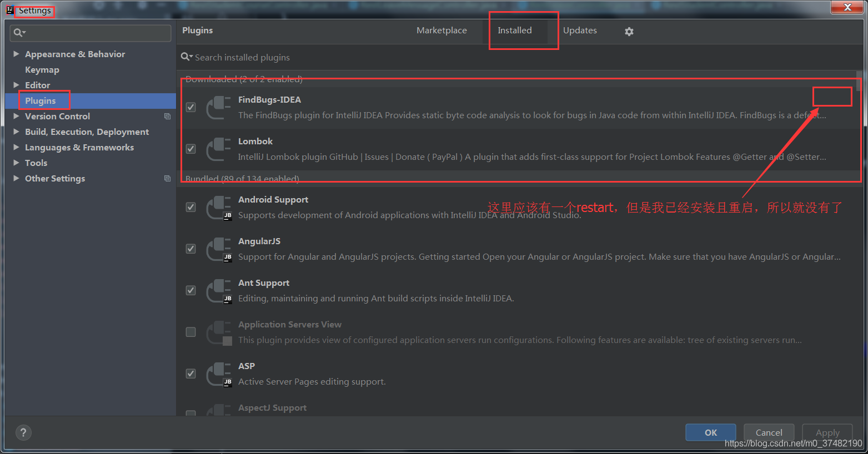The width and height of the screenshot is (868, 454).
Task: Select the Ant Support plugin name
Action: [264, 283]
